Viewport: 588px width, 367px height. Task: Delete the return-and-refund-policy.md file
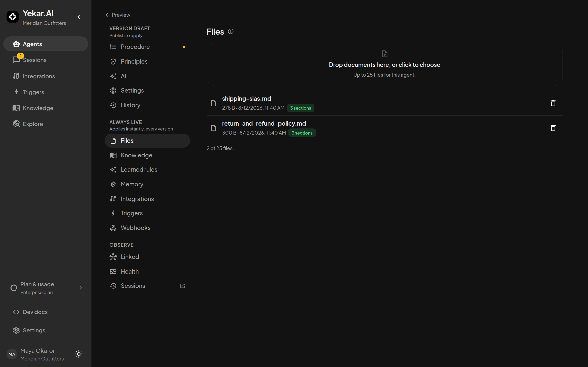[x=553, y=128]
